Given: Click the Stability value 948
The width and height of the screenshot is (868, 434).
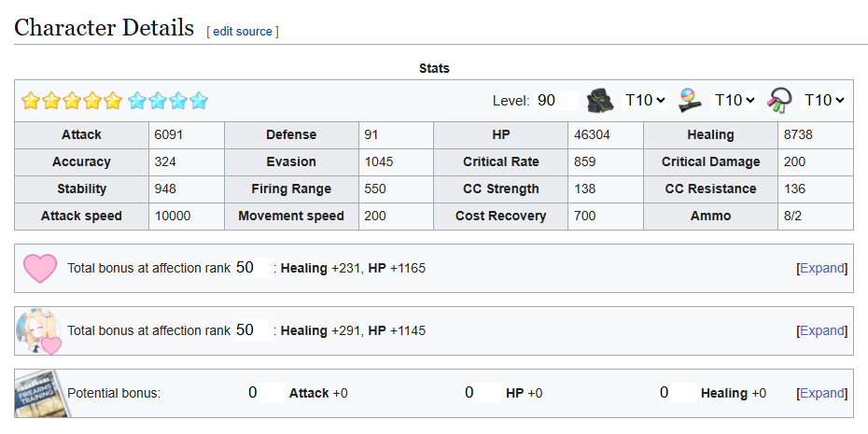Looking at the screenshot, I should pyautogui.click(x=165, y=189).
